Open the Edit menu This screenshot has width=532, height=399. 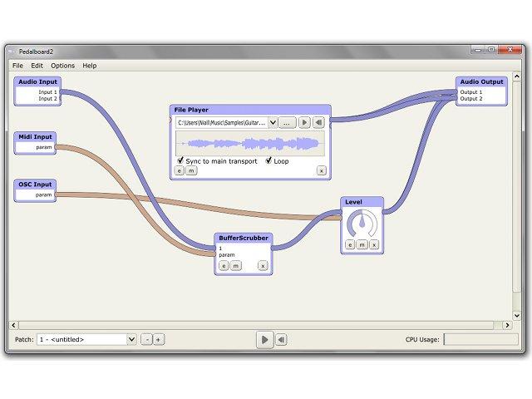click(37, 66)
